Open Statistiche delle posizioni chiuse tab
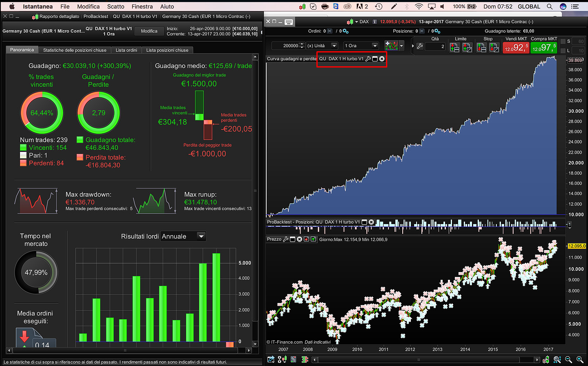The width and height of the screenshot is (588, 366). pyautogui.click(x=75, y=50)
